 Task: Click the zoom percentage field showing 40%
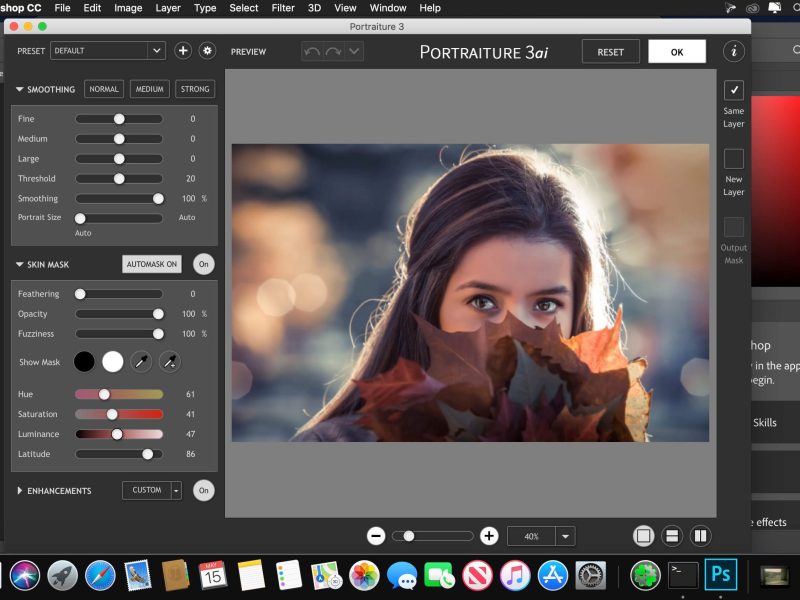531,536
